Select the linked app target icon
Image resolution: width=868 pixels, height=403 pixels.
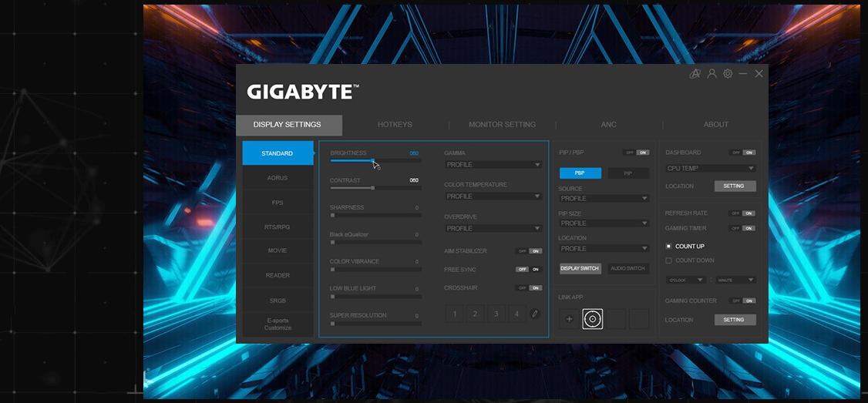[592, 319]
